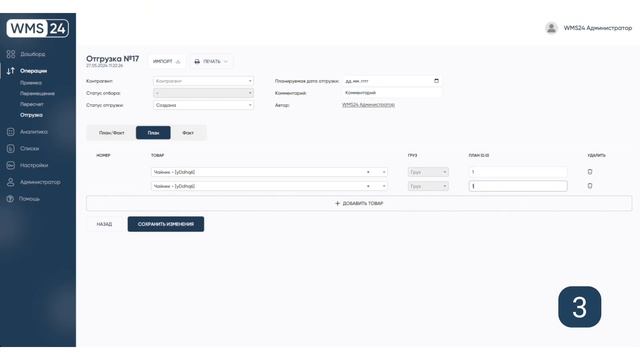640x360 pixels.
Task: Go to Перемещение in Операции submenu
Action: [37, 93]
